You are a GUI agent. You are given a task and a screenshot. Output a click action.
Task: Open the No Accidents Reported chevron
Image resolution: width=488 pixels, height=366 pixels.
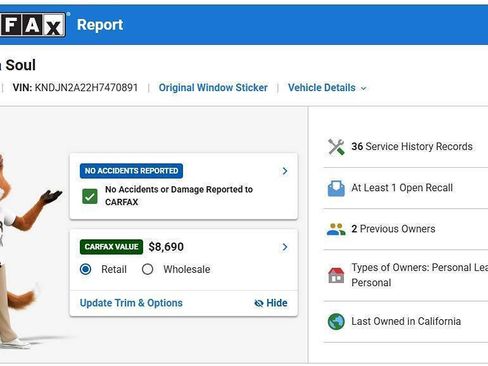285,171
